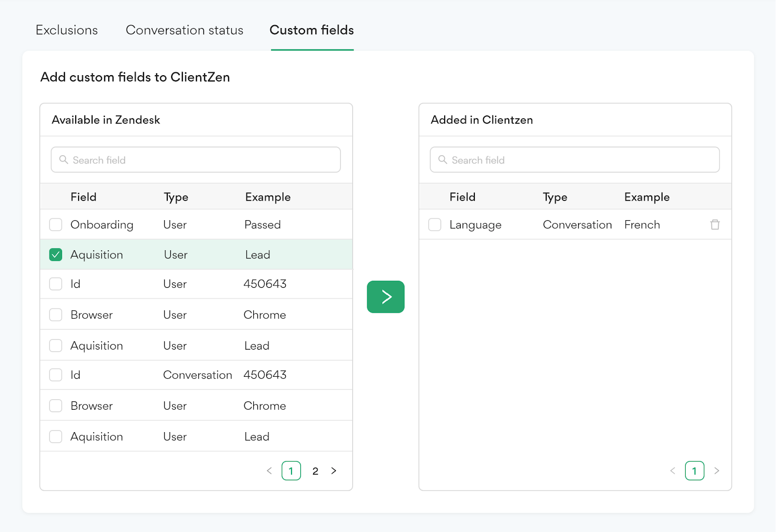This screenshot has height=532, width=776.
Task: Click the 'Lead' value in the highlighted row
Action: coord(258,255)
